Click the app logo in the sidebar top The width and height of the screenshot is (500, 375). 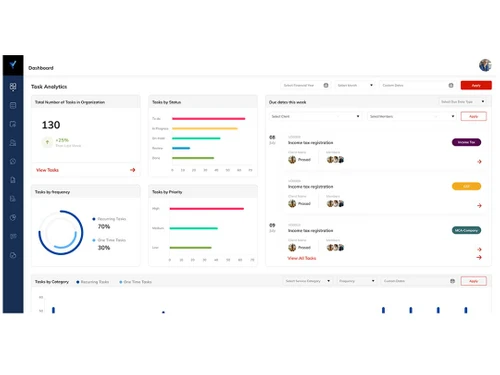pyautogui.click(x=13, y=65)
